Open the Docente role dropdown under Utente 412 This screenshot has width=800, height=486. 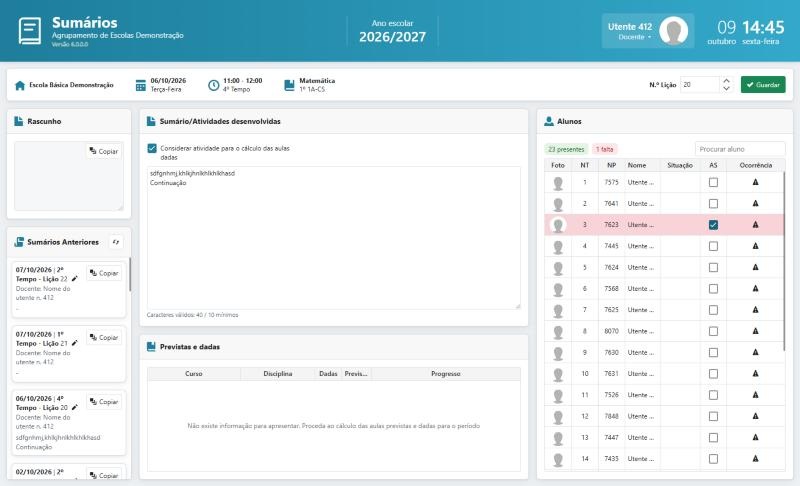(635, 37)
